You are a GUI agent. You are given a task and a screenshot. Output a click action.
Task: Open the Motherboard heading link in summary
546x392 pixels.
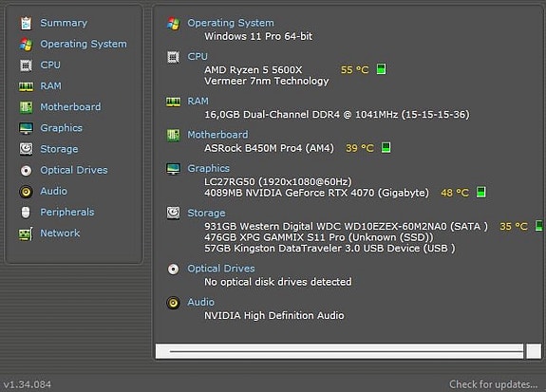pyautogui.click(x=218, y=135)
